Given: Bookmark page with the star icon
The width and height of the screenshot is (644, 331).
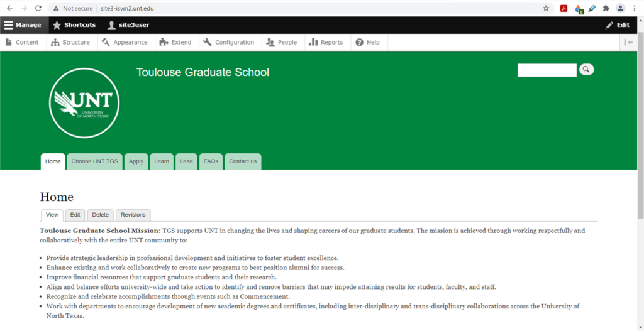Looking at the screenshot, I should (x=546, y=8).
